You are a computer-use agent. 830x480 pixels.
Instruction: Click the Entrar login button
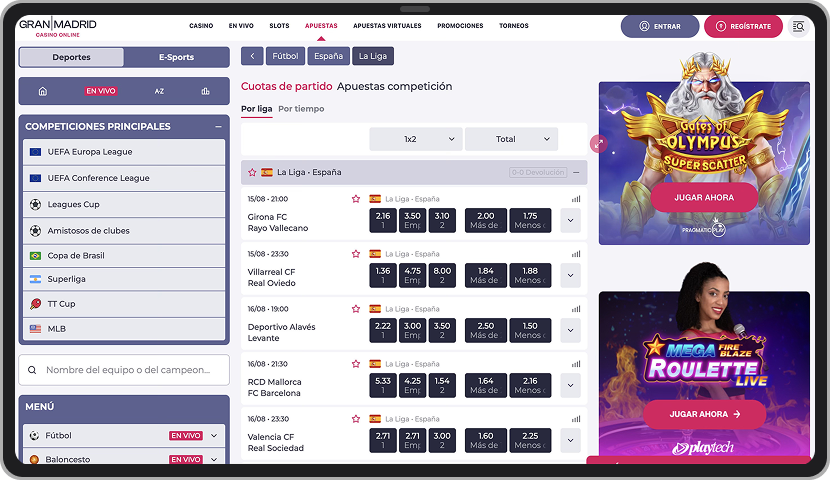tap(660, 26)
